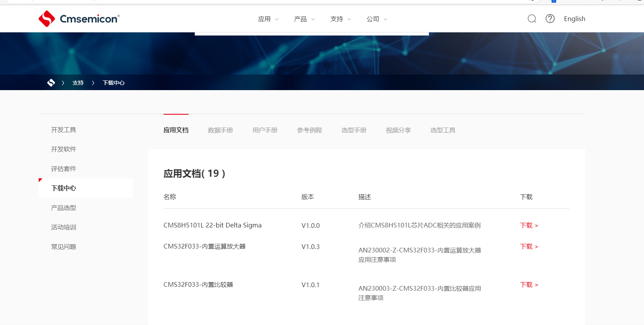The height and width of the screenshot is (325, 644).
Task: Click the CMS8H5101L 22-bit Delta Sigma name
Action: pos(212,226)
